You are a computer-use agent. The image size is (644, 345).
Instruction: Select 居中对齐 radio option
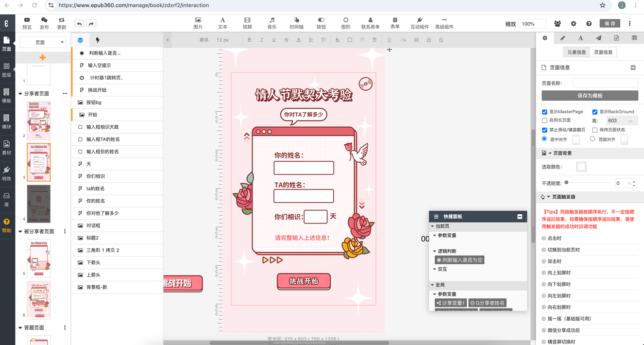pyautogui.click(x=544, y=139)
